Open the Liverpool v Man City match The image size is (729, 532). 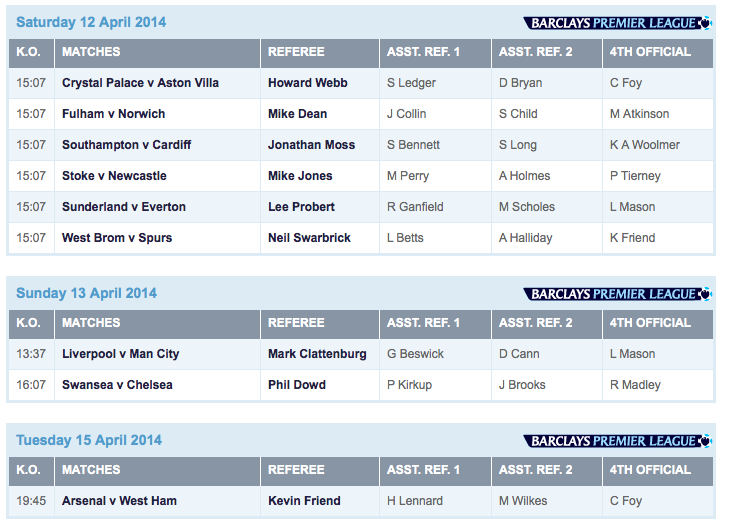121,354
